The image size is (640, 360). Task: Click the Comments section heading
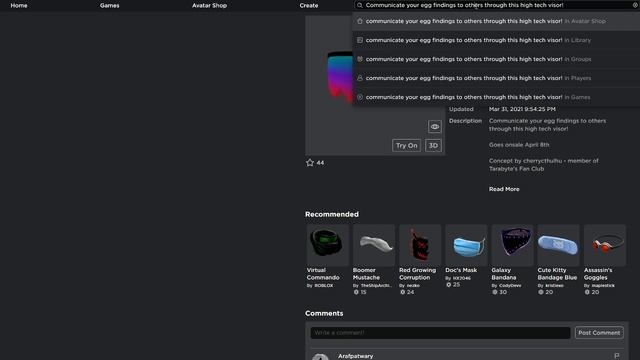point(324,313)
